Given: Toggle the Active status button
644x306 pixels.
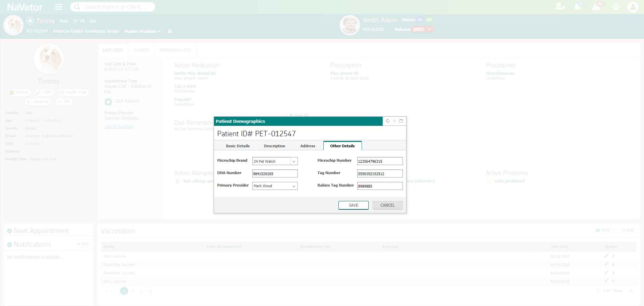Looking at the screenshot, I should [x=19, y=92].
